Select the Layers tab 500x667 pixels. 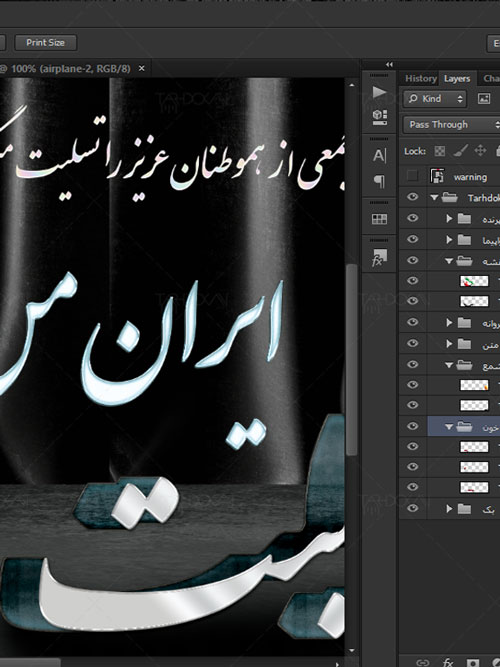coord(457,79)
